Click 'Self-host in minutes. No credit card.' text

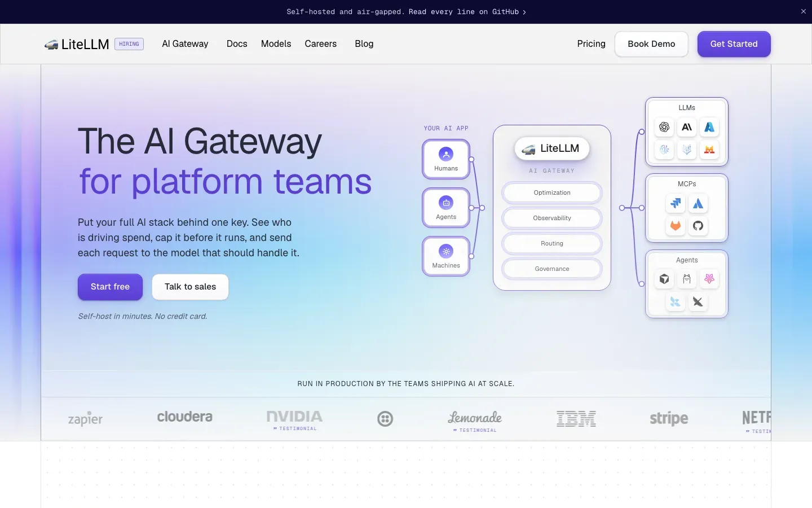pos(143,317)
